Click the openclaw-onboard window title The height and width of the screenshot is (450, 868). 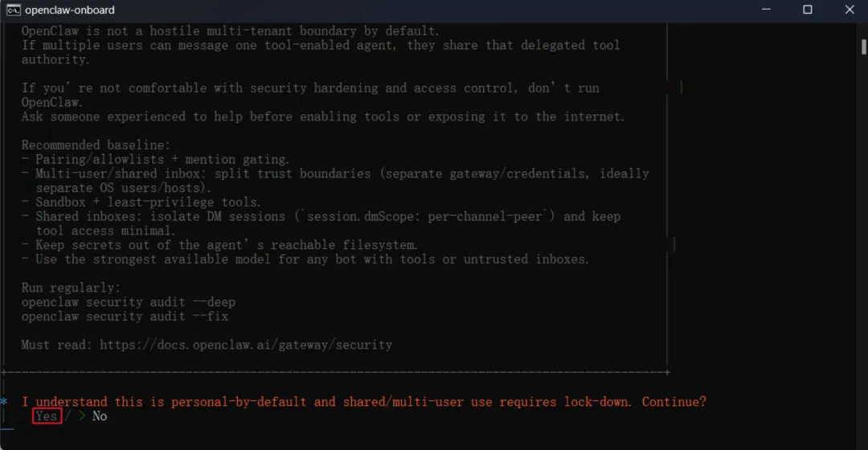(x=70, y=10)
